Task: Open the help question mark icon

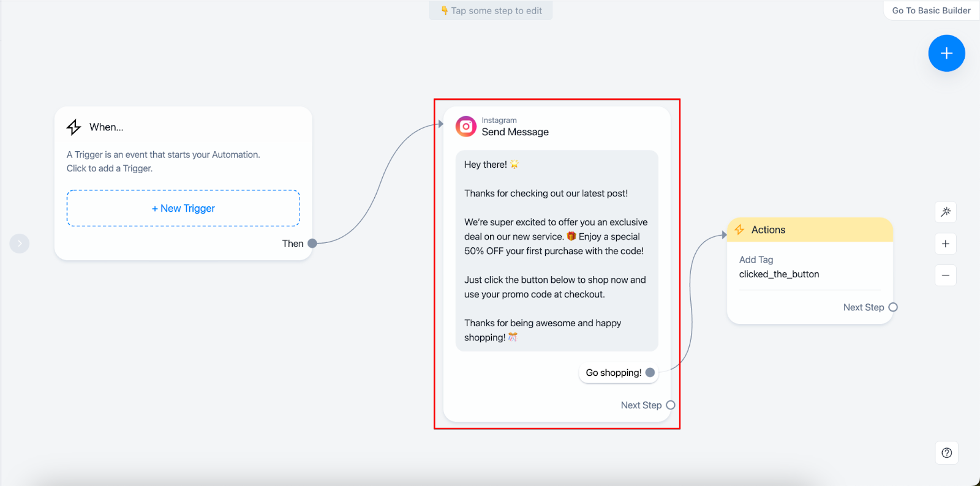Action: [946, 453]
